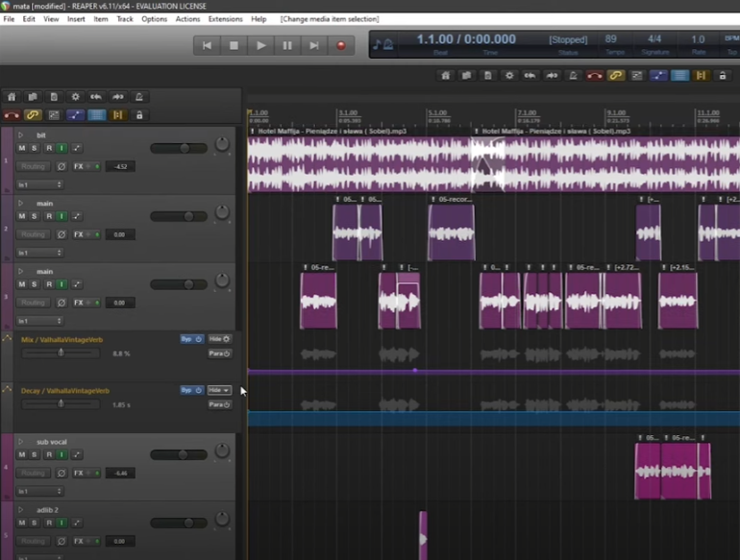Go to project start in transport

click(x=207, y=46)
